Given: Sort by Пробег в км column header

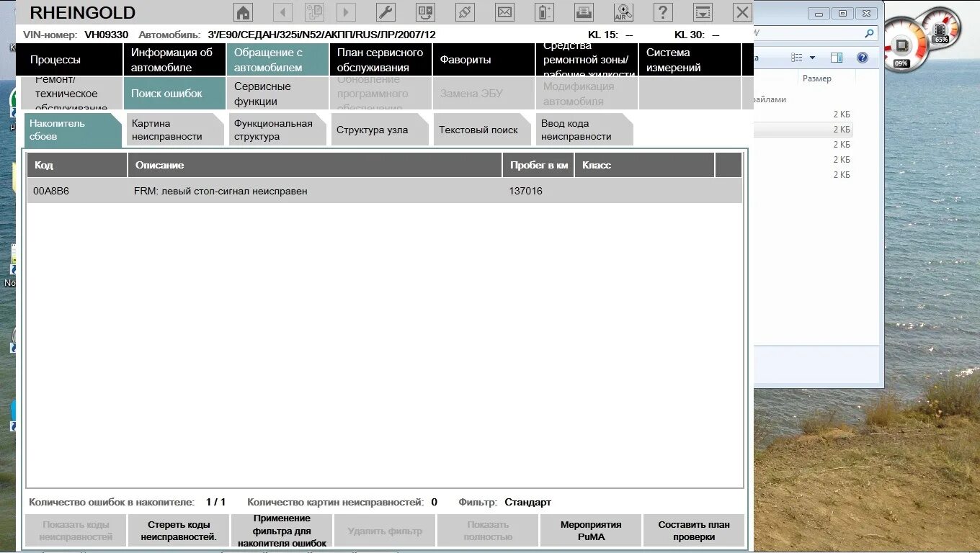Looking at the screenshot, I should coord(538,165).
